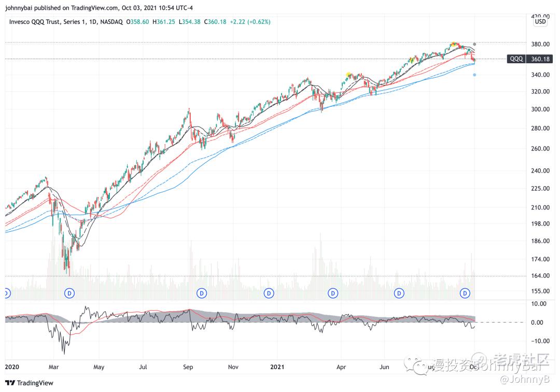This screenshot has width=560, height=392.
Task: Click the 210.00 price axis label
Action: click(540, 207)
